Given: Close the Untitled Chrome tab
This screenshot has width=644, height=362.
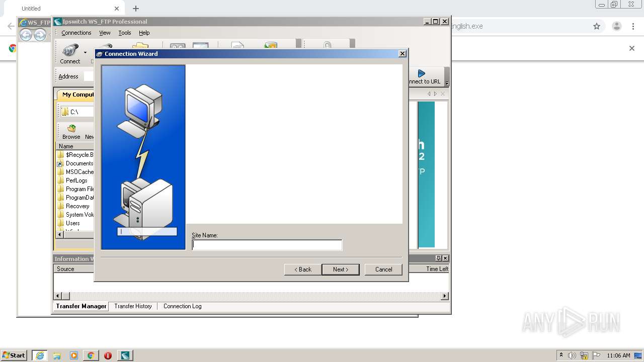Looking at the screenshot, I should click(x=117, y=9).
